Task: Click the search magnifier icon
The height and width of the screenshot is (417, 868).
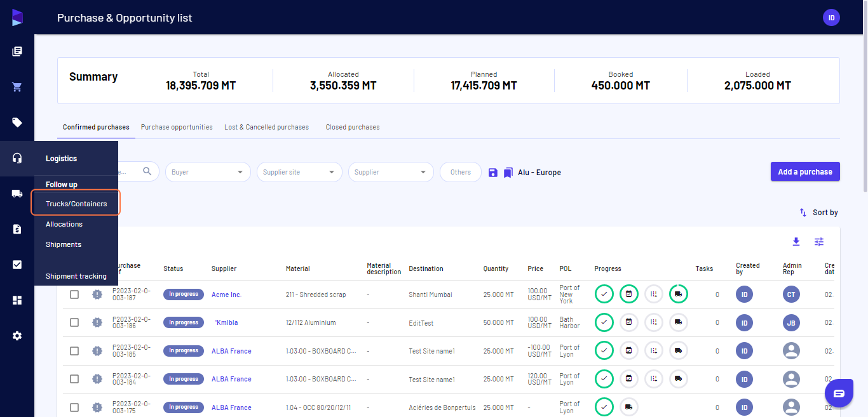Action: pos(147,171)
